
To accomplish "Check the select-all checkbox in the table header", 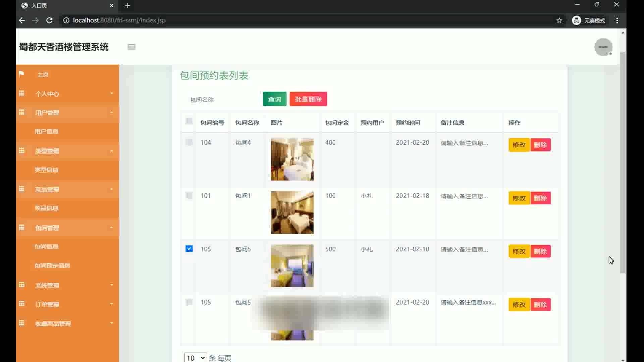I will [189, 121].
